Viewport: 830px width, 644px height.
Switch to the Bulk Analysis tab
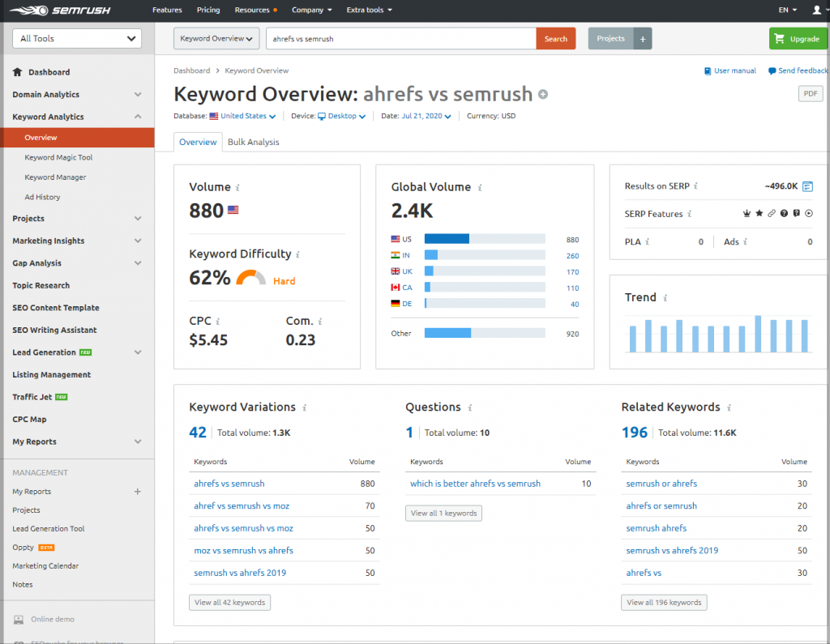(254, 142)
